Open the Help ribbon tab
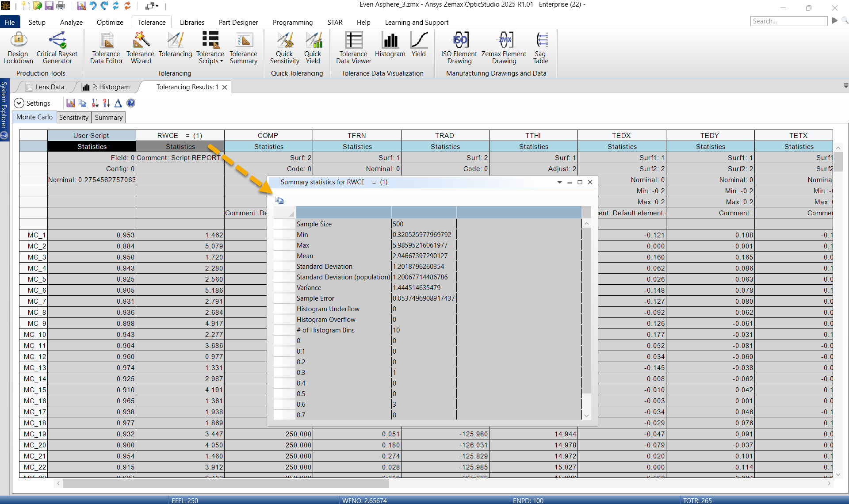Image resolution: width=849 pixels, height=504 pixels. (363, 22)
